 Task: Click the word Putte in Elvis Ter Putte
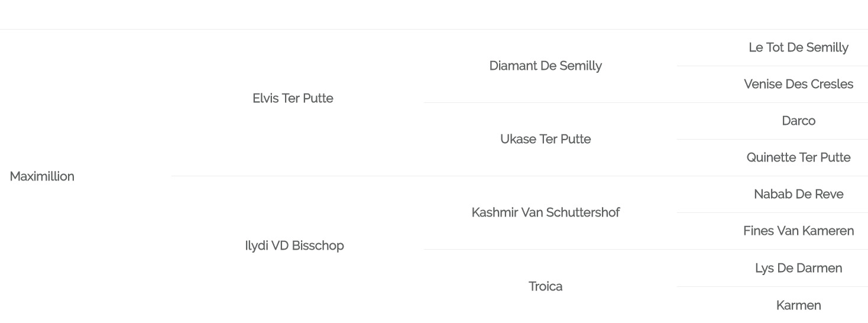click(x=319, y=98)
